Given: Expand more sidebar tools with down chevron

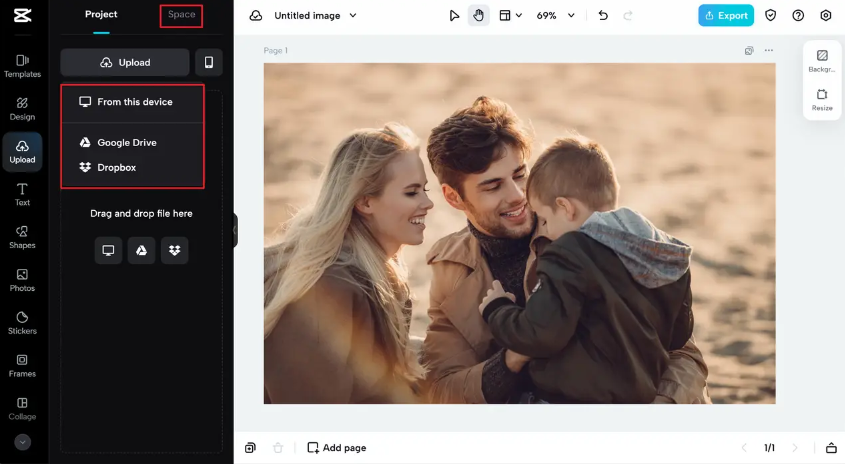Looking at the screenshot, I should pos(22,442).
